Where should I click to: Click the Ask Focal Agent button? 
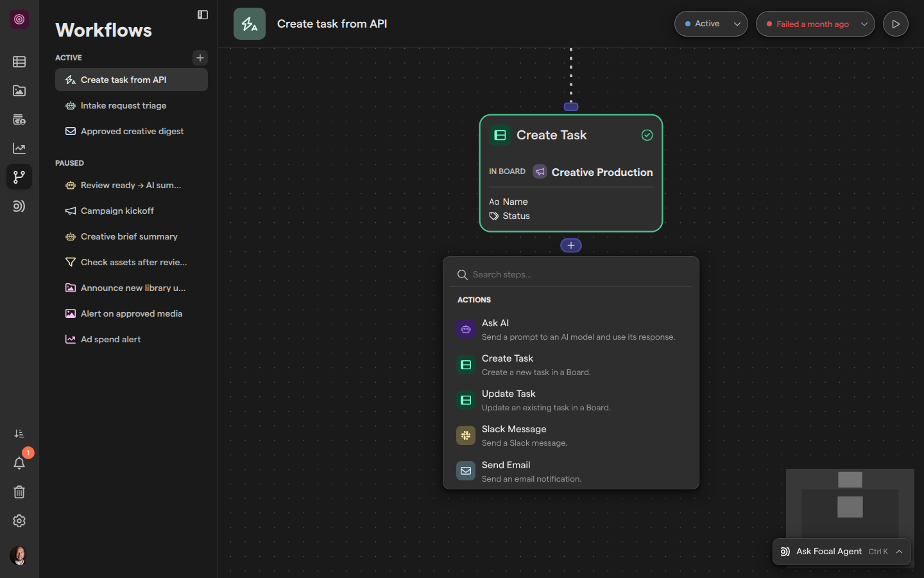[x=842, y=552]
